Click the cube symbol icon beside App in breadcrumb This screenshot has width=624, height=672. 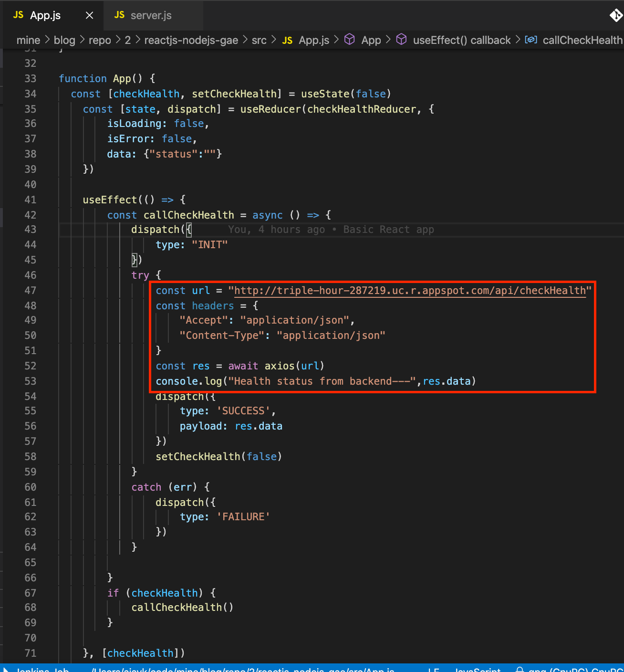[x=350, y=40]
